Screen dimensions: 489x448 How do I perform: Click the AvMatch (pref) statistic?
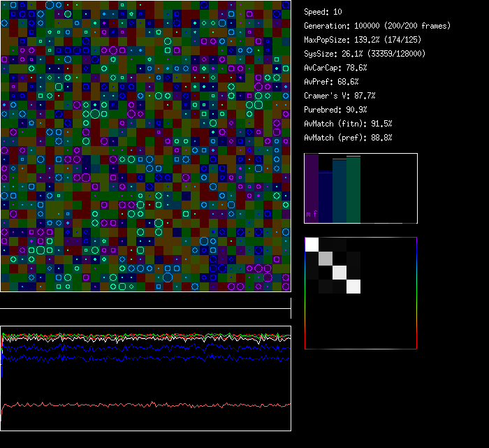click(348, 138)
